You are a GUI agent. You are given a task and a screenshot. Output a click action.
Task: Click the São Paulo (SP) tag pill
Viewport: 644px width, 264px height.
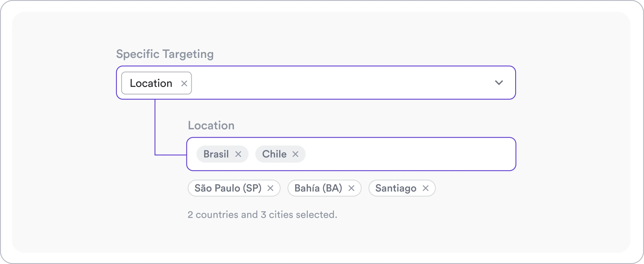228,188
